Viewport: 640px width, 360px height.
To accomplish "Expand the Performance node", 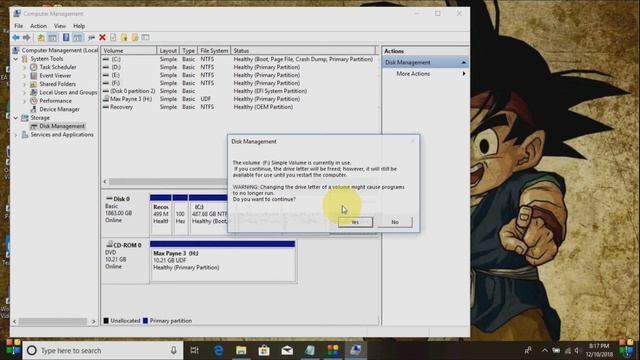I will tap(24, 101).
